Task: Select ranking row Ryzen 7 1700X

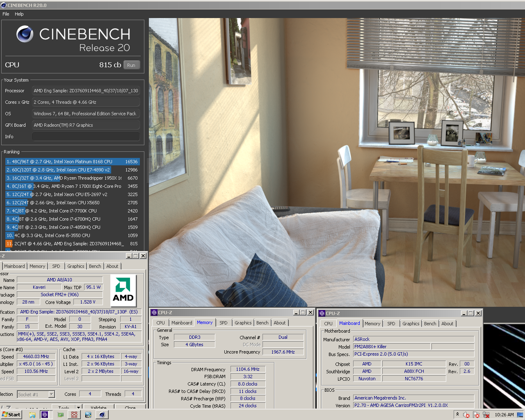Action: tap(72, 186)
